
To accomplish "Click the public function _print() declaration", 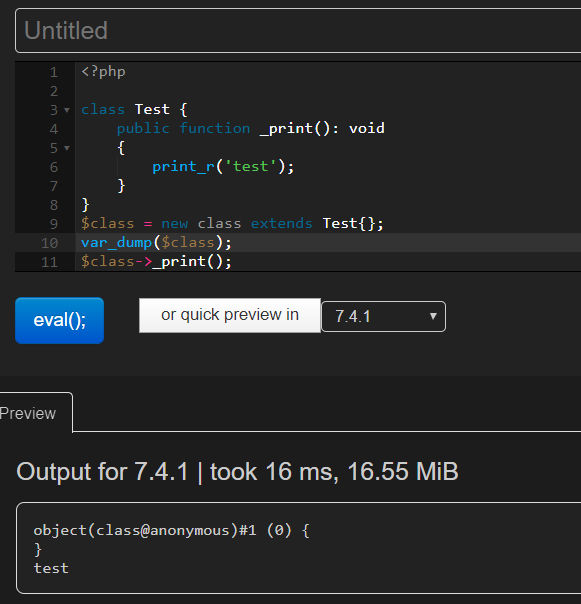I will [x=250, y=128].
